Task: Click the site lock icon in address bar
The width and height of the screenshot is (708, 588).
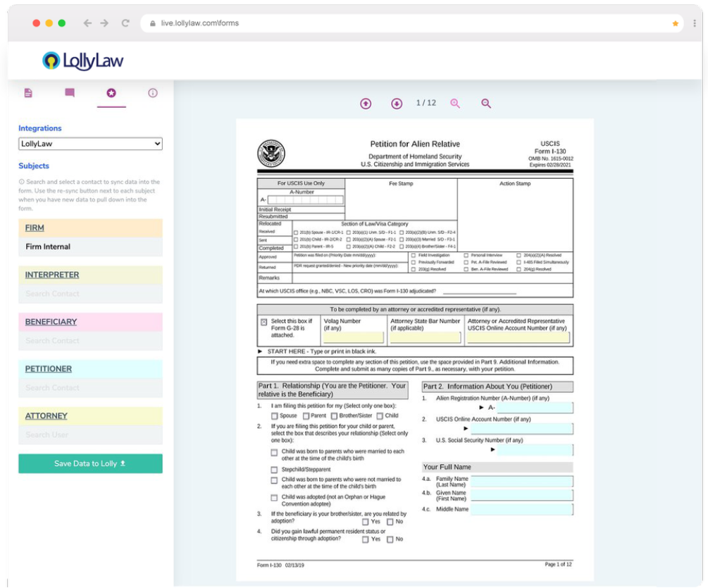Action: click(153, 23)
